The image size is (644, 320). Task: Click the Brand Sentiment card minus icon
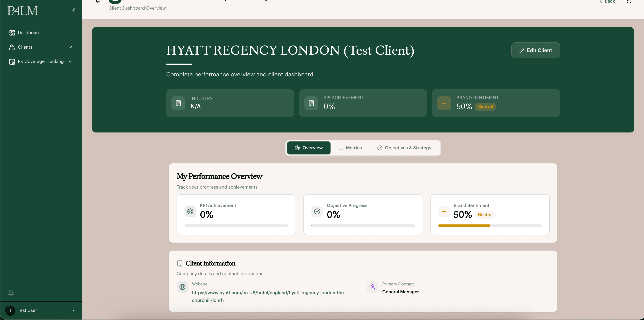[x=444, y=211]
